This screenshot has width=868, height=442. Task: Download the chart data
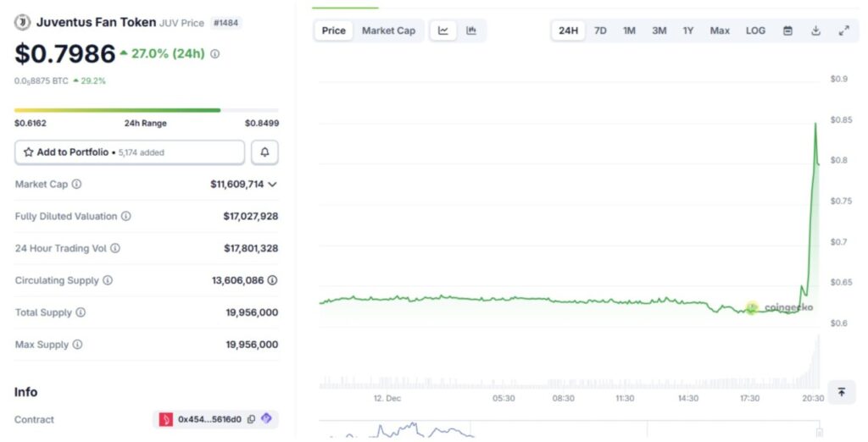815,30
